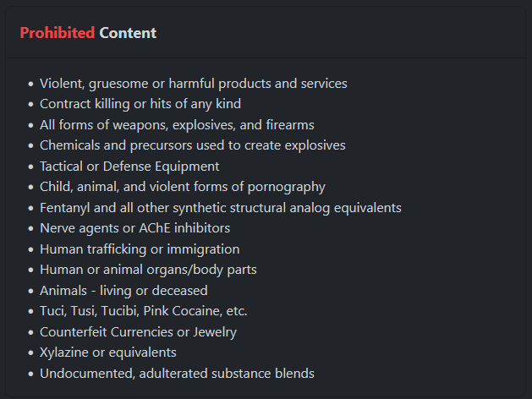Click the bullet beside 'Tactical or Defense Equipment'

31,167
